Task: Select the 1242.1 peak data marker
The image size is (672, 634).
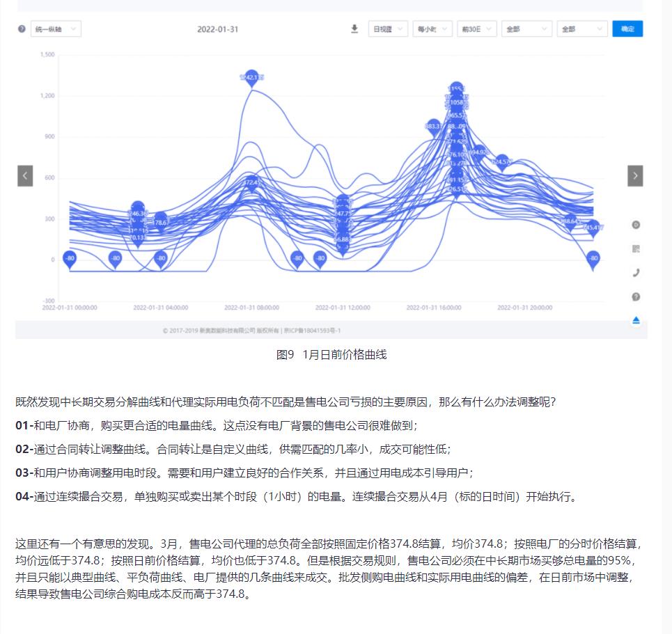Action: (x=251, y=78)
